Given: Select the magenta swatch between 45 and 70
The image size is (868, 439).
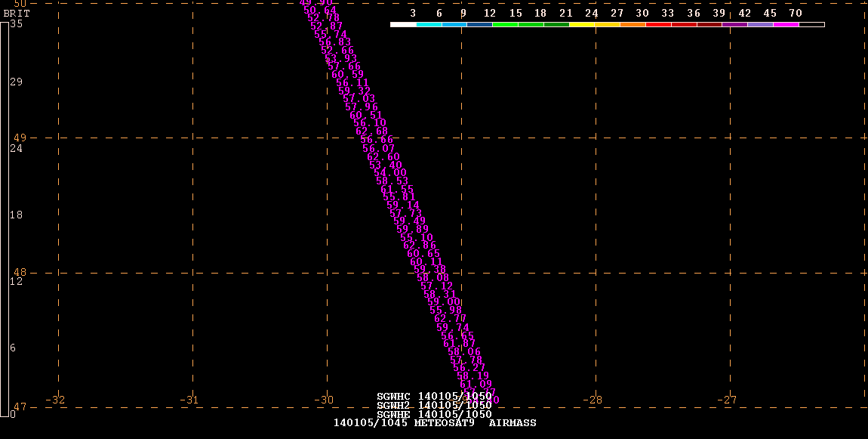Looking at the screenshot, I should click(x=786, y=24).
